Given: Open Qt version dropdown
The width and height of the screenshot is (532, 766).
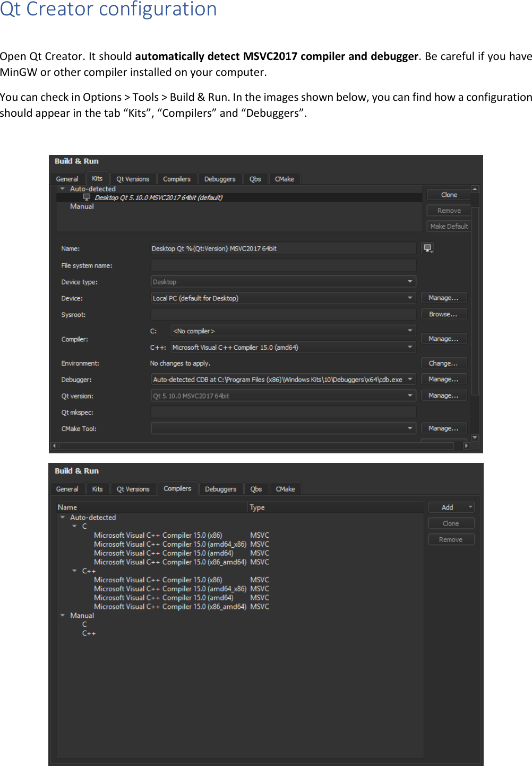Looking at the screenshot, I should [x=284, y=395].
